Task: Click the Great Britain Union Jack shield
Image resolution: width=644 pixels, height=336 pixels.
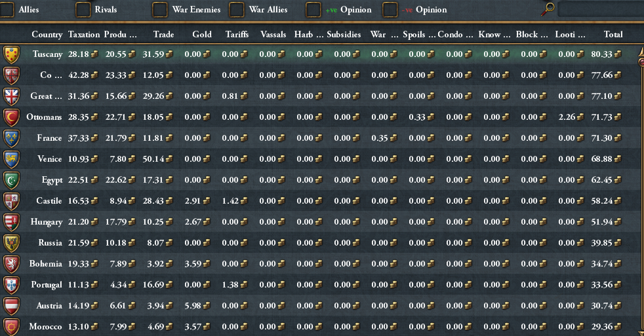Action: pos(11,96)
